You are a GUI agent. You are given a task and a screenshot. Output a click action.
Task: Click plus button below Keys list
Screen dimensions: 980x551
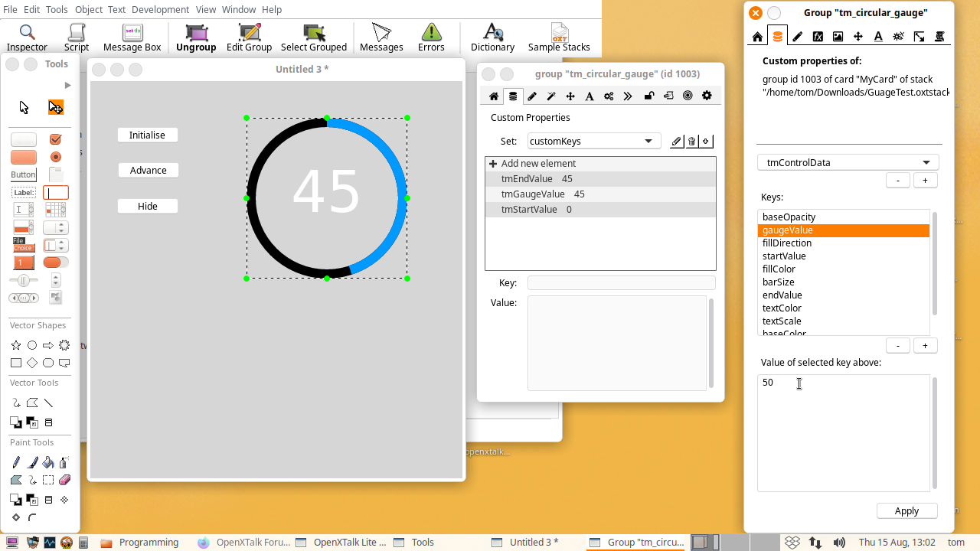pos(925,346)
